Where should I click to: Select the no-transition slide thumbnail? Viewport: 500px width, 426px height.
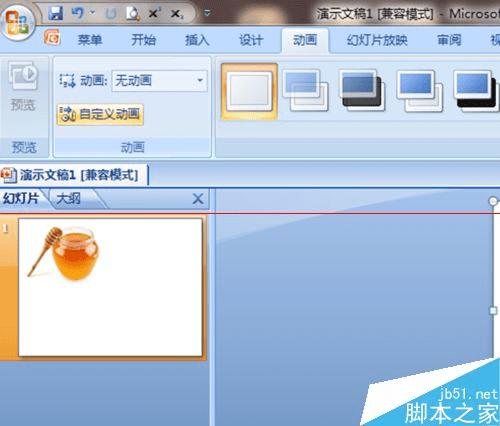click(249, 92)
